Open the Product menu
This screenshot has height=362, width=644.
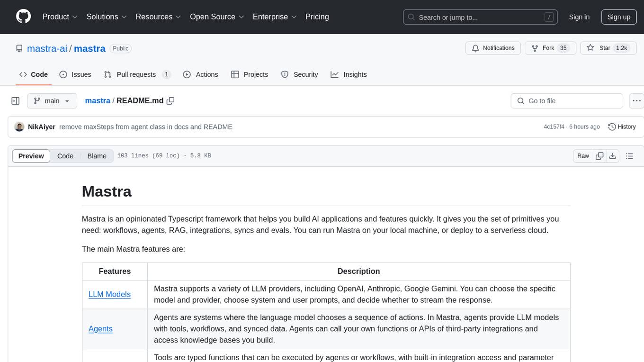point(60,17)
